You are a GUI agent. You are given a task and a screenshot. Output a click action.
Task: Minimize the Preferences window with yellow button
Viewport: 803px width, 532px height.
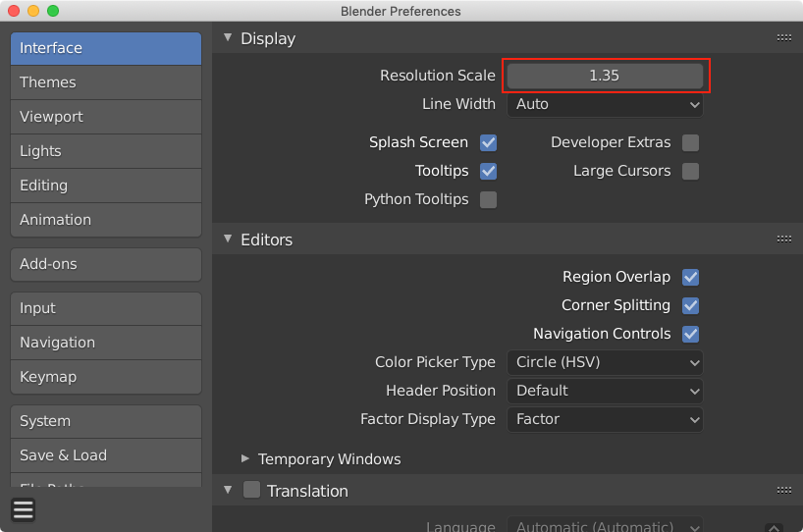coord(33,11)
